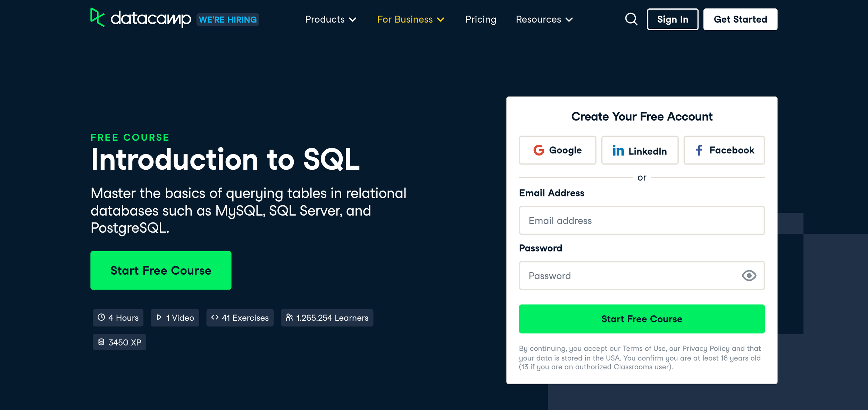Click the 3450 XP text
This screenshot has width=868, height=410.
[x=125, y=343]
